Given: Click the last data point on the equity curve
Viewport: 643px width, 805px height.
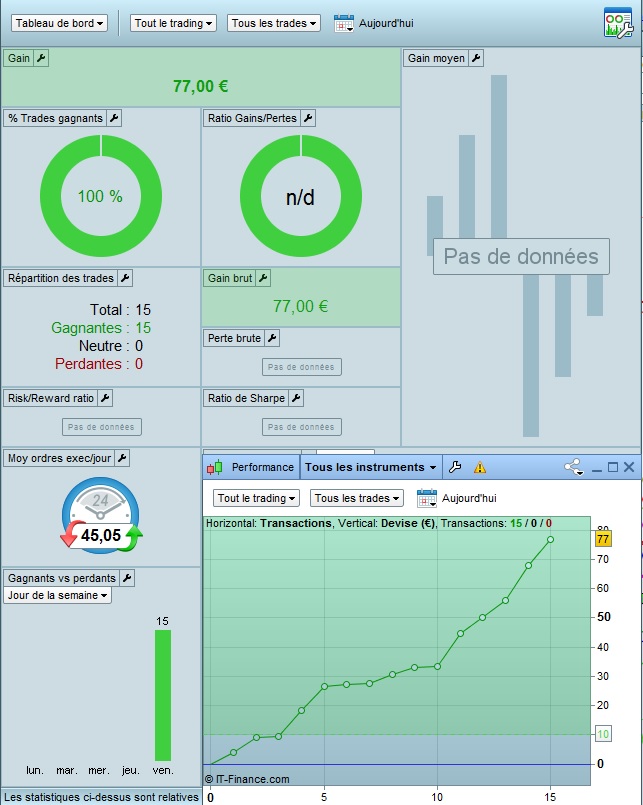Looking at the screenshot, I should point(550,540).
